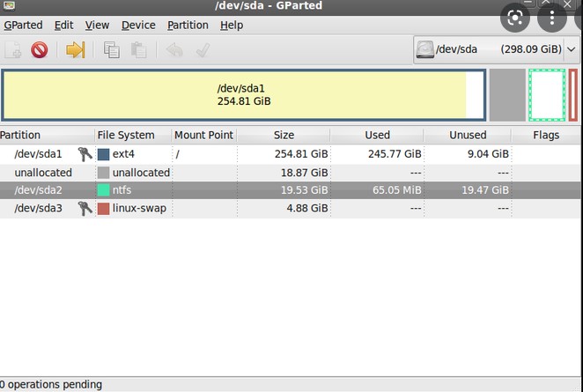Click the red linux-swap color swatch
This screenshot has height=392, width=583.
point(103,208)
